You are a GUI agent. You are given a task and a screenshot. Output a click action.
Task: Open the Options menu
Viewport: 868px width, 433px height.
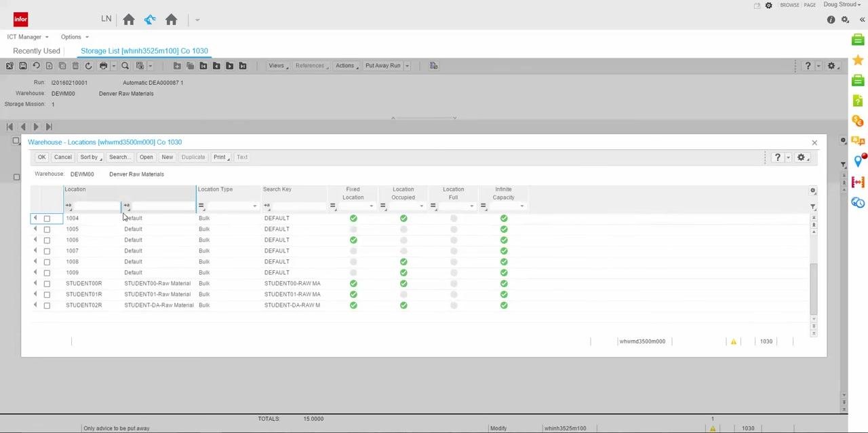click(x=75, y=37)
